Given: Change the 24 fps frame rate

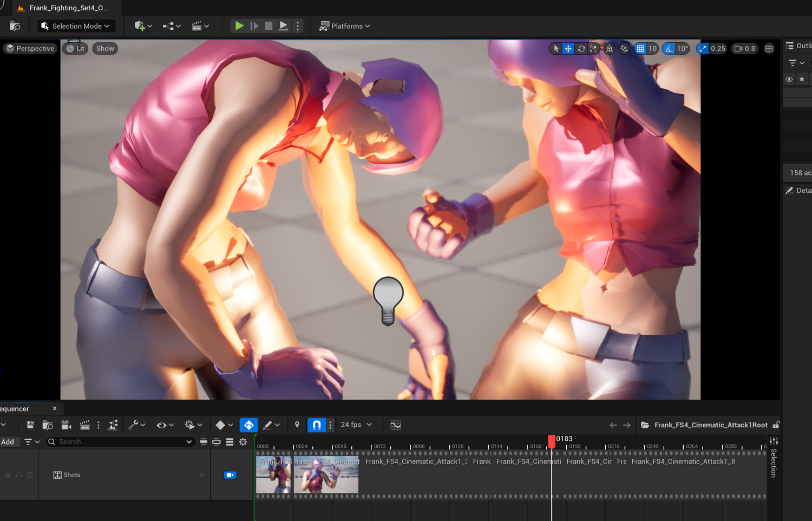Looking at the screenshot, I should point(356,425).
